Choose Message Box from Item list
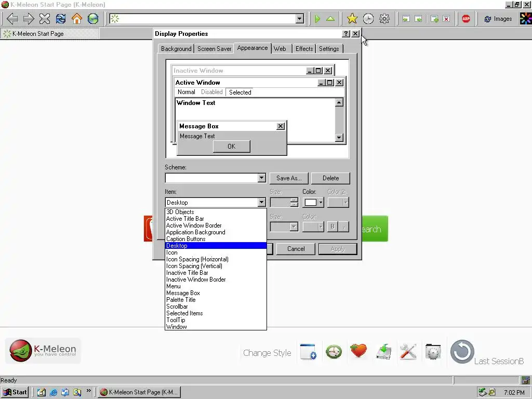Screen dimensions: 532x399 coord(216,293)
